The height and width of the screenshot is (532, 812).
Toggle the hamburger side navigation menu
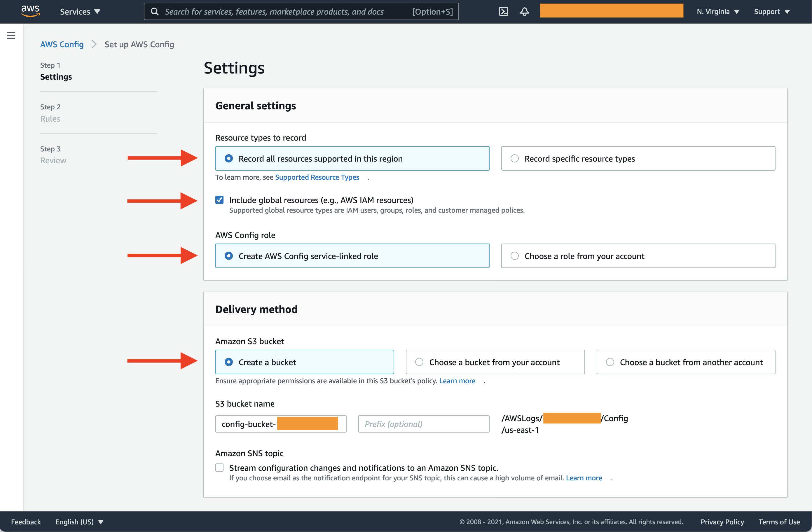click(11, 35)
